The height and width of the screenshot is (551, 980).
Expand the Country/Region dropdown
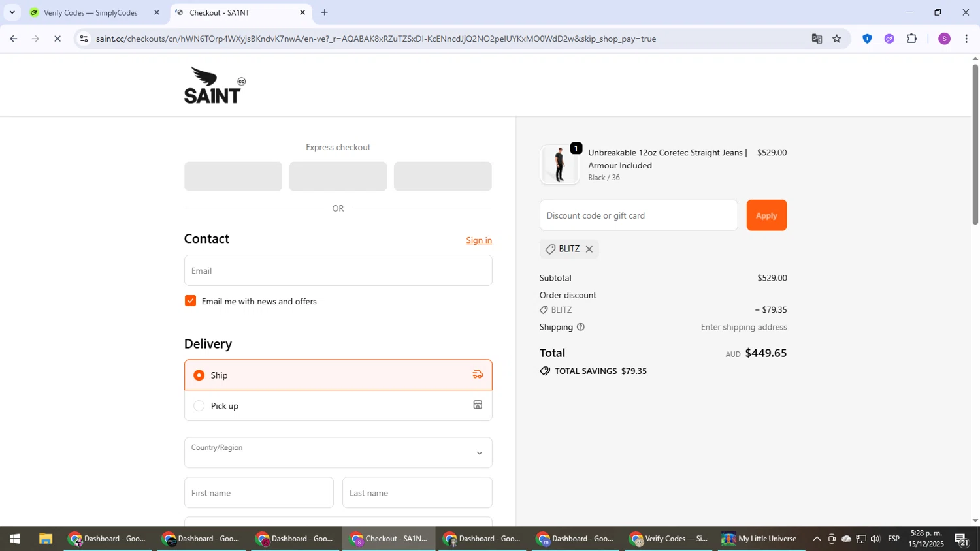click(x=338, y=452)
